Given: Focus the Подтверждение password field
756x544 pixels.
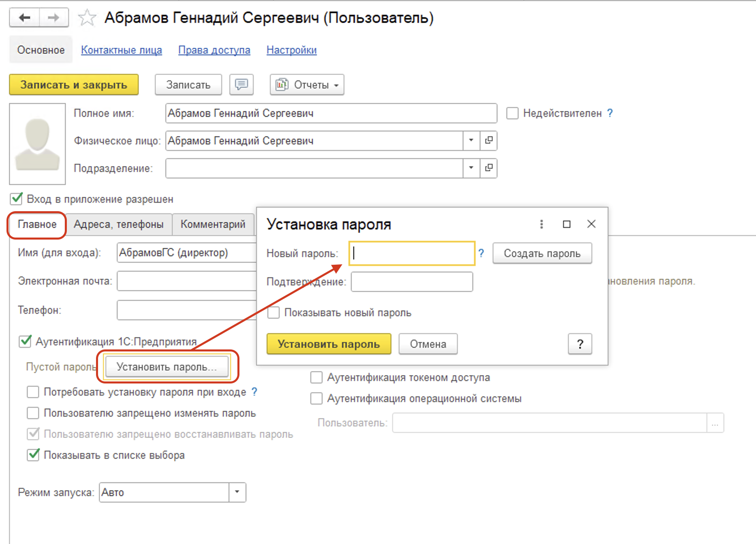Looking at the screenshot, I should 411,281.
